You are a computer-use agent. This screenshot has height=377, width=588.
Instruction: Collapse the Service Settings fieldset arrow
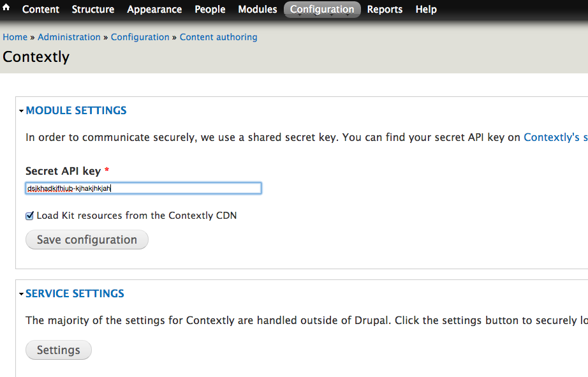coord(22,293)
